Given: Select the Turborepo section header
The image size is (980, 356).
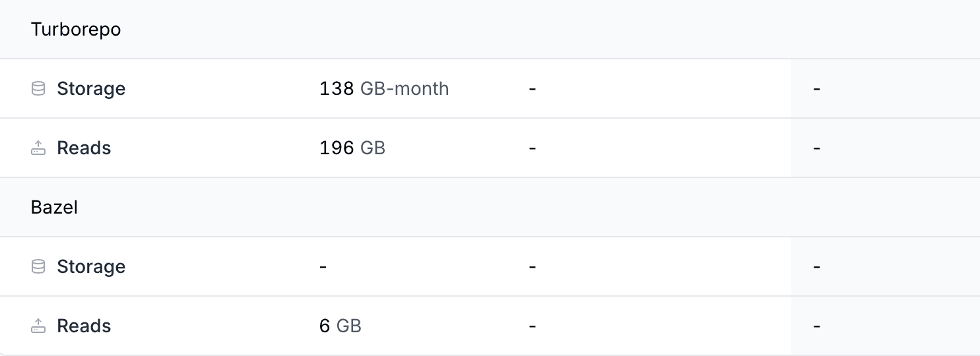Looking at the screenshot, I should 76,30.
